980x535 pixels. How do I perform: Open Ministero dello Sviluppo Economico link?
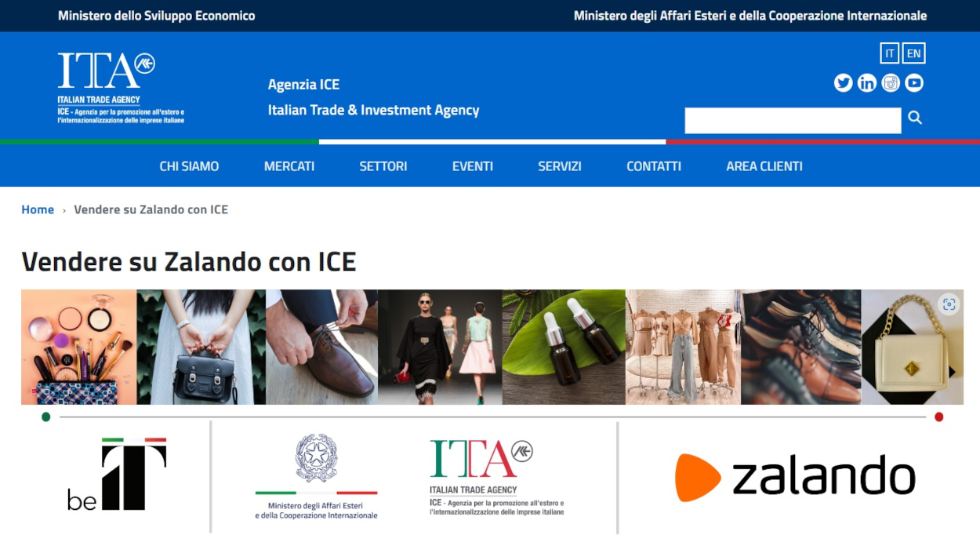pos(157,16)
